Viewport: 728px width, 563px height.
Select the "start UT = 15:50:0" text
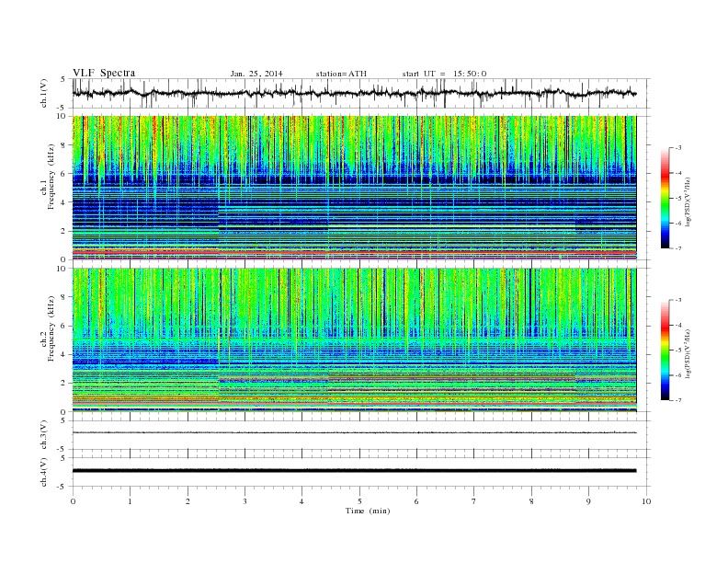(444, 74)
